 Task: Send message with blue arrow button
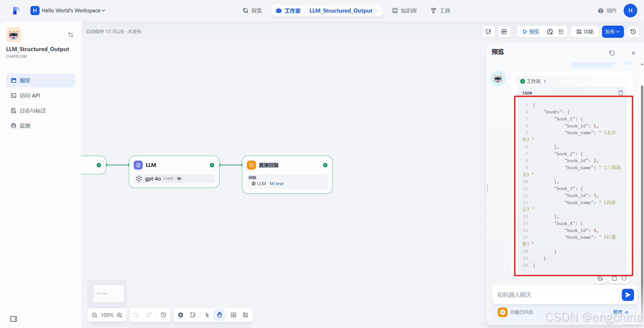[x=628, y=295]
